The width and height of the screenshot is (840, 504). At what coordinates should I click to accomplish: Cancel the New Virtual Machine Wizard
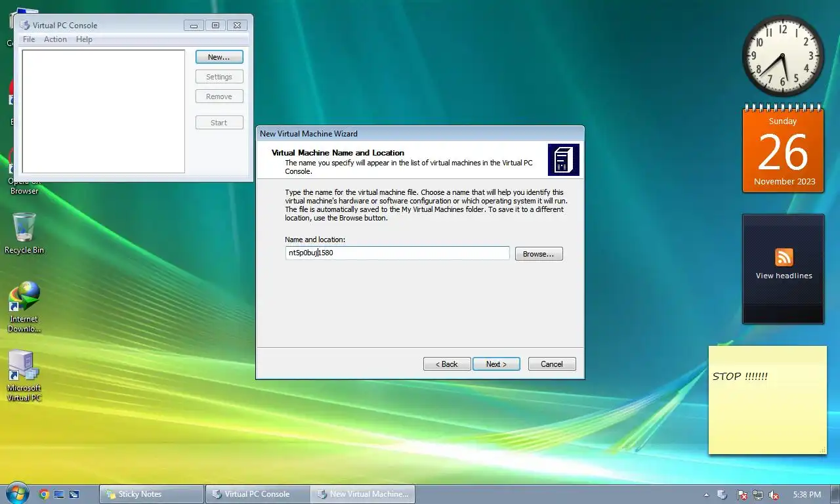tap(551, 364)
